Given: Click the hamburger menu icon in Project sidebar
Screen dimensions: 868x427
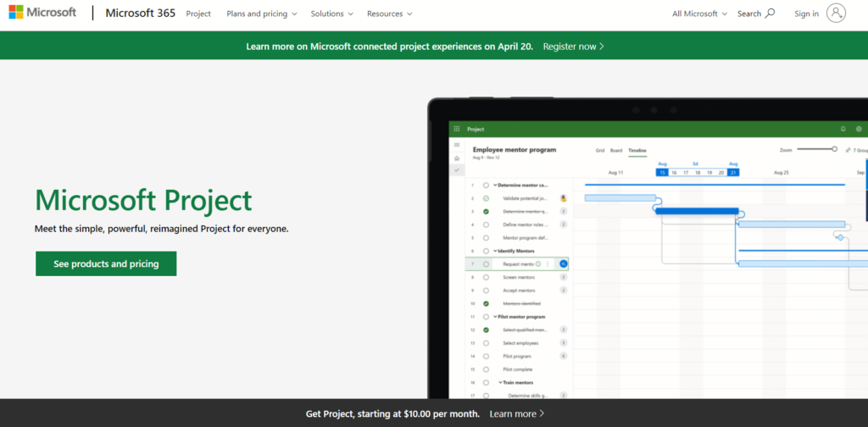Looking at the screenshot, I should tap(457, 145).
